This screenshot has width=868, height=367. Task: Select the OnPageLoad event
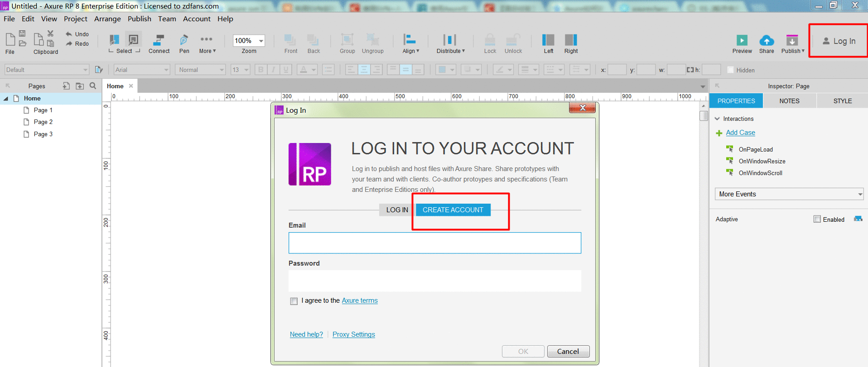[756, 150]
